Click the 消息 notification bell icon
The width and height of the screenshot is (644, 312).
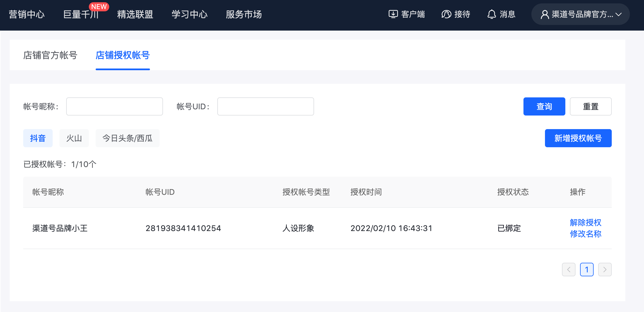(492, 14)
